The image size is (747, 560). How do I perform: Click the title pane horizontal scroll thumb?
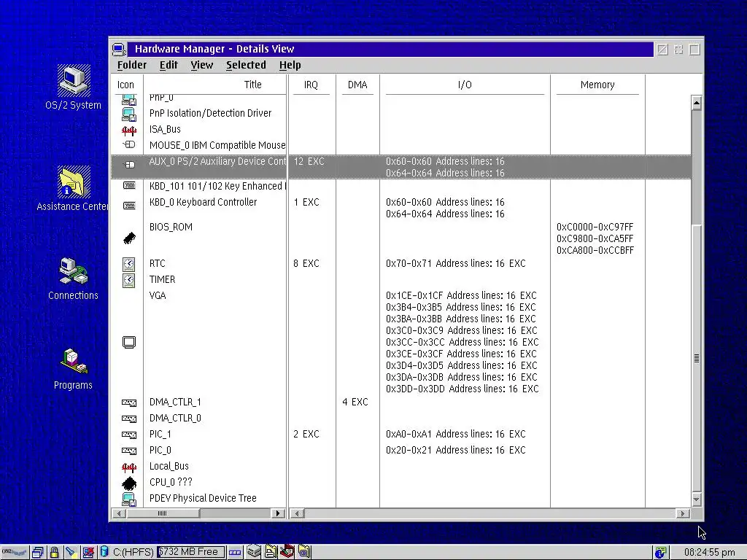click(x=163, y=513)
